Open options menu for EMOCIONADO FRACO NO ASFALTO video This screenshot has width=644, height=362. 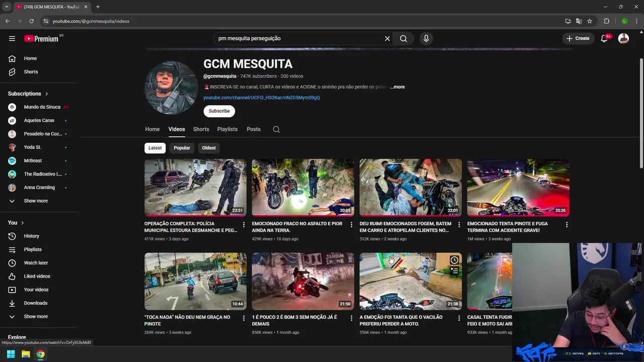pyautogui.click(x=352, y=225)
